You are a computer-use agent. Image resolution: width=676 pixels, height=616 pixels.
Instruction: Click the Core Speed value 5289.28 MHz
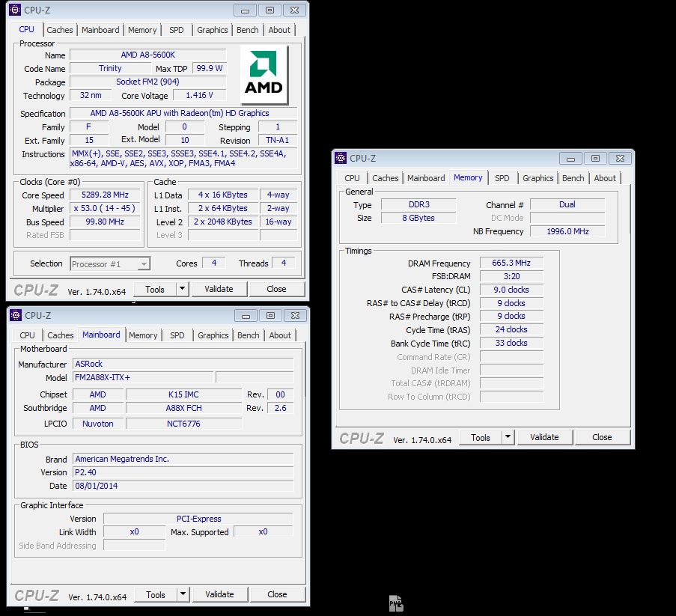point(106,195)
